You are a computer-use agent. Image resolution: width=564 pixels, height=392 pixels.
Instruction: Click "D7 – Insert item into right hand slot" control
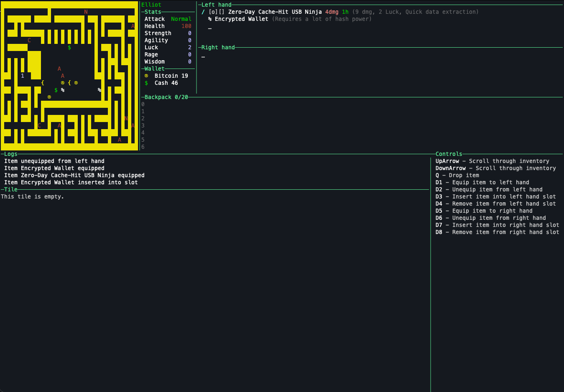pos(498,225)
